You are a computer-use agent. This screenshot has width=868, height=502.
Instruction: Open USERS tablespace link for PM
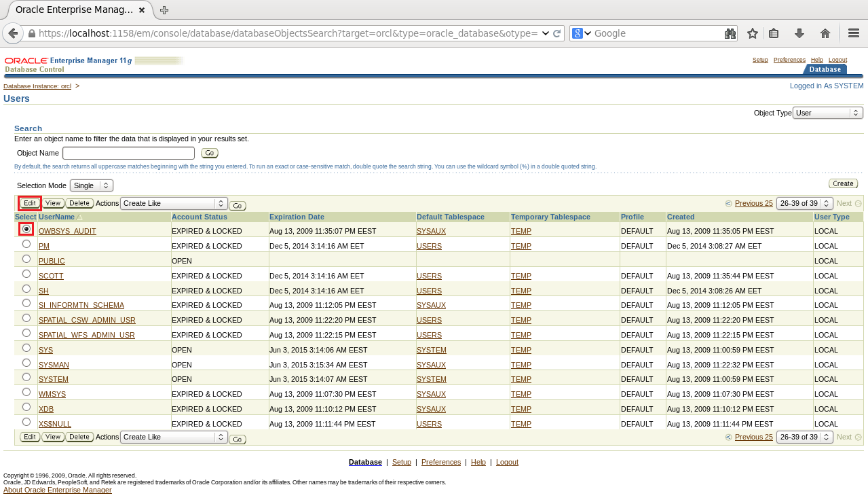(x=429, y=246)
